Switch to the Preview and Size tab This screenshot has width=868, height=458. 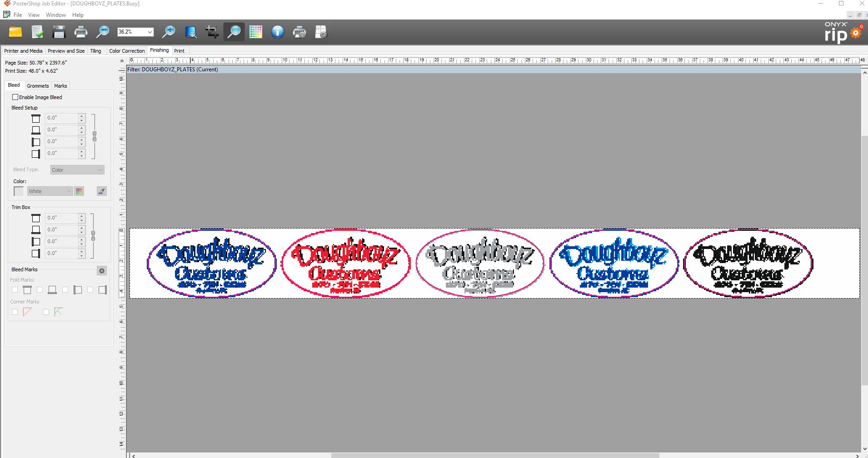(x=66, y=51)
